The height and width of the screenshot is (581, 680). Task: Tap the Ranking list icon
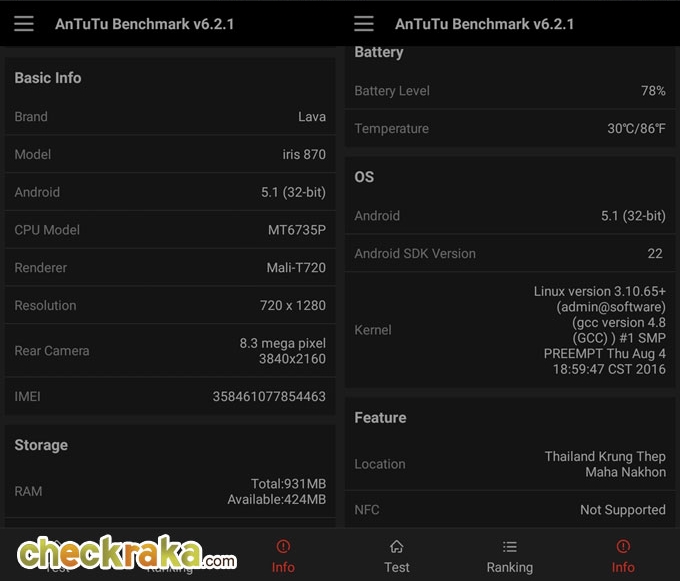[x=510, y=546]
